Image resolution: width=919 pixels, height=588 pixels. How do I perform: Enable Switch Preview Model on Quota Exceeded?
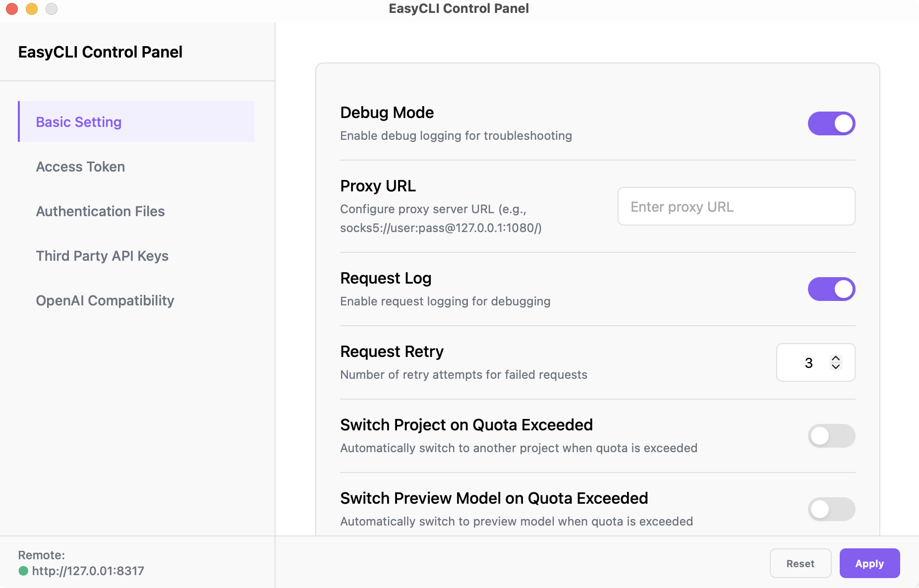[x=831, y=509]
